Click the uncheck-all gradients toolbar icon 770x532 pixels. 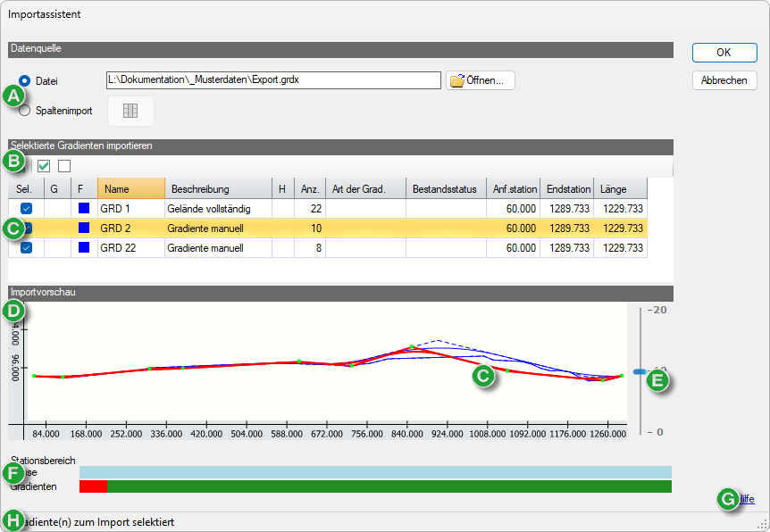(64, 166)
